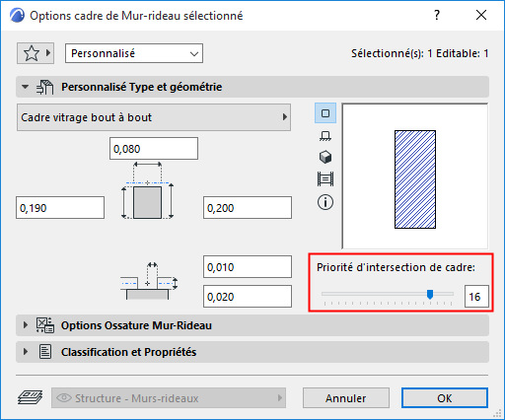Screen dimensions: 505x420
Task: Click the layers icon at bottom left
Action: pyautogui.click(x=30, y=397)
